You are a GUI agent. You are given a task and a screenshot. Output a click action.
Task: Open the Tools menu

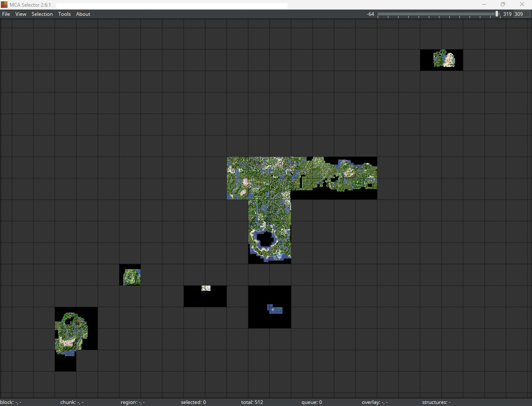65,14
